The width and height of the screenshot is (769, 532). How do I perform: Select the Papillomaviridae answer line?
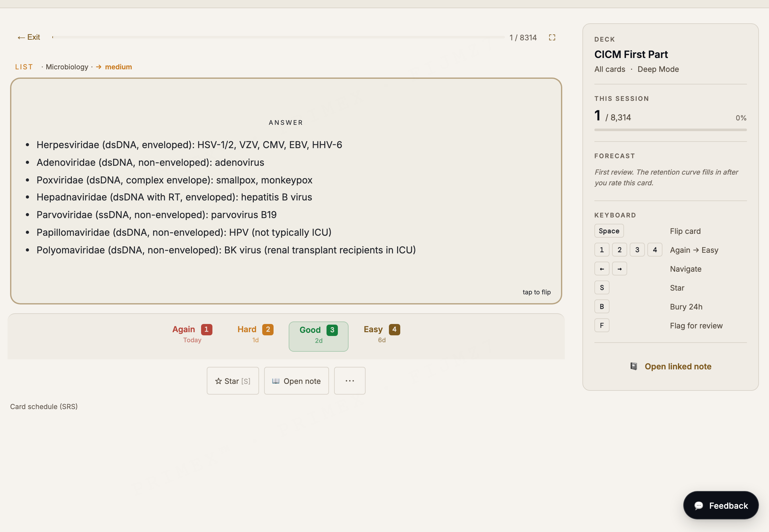click(184, 232)
